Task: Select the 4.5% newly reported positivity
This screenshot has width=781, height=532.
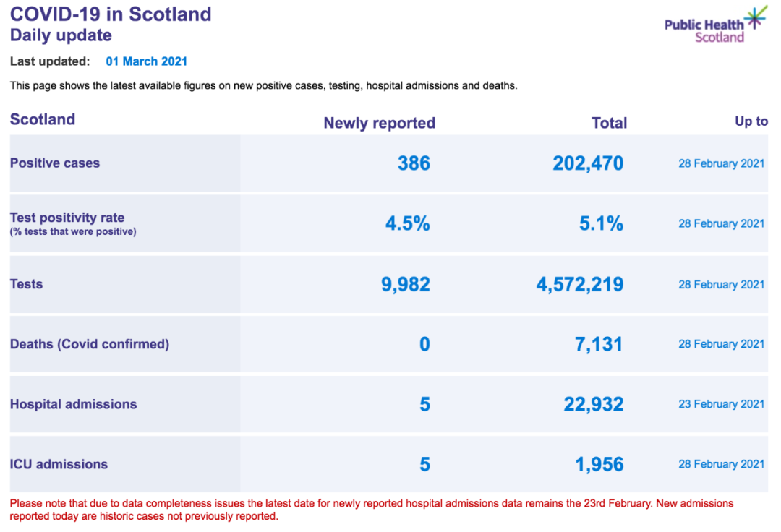Action: (x=407, y=223)
